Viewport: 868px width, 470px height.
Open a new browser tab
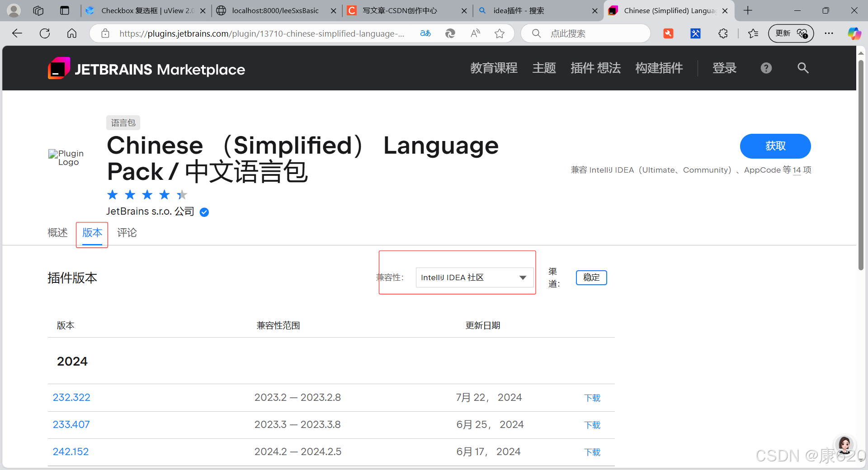tap(748, 10)
